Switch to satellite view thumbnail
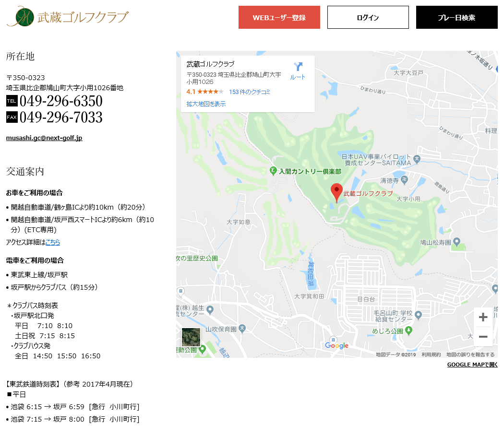504x436 pixels. click(191, 337)
